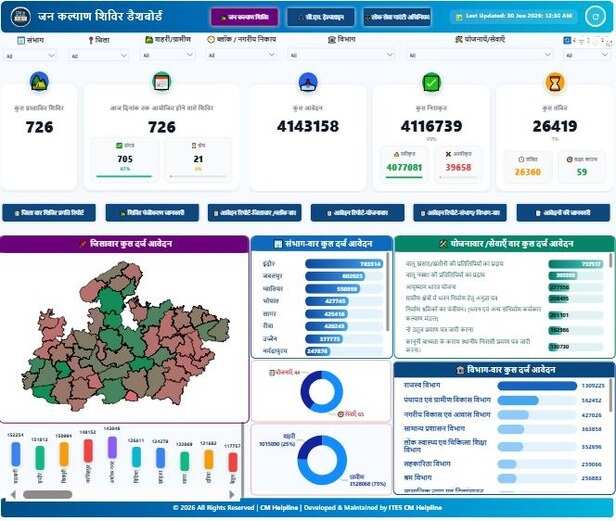Click the icon beside सेवायें donut legend
The image size is (616, 521).
[341, 414]
